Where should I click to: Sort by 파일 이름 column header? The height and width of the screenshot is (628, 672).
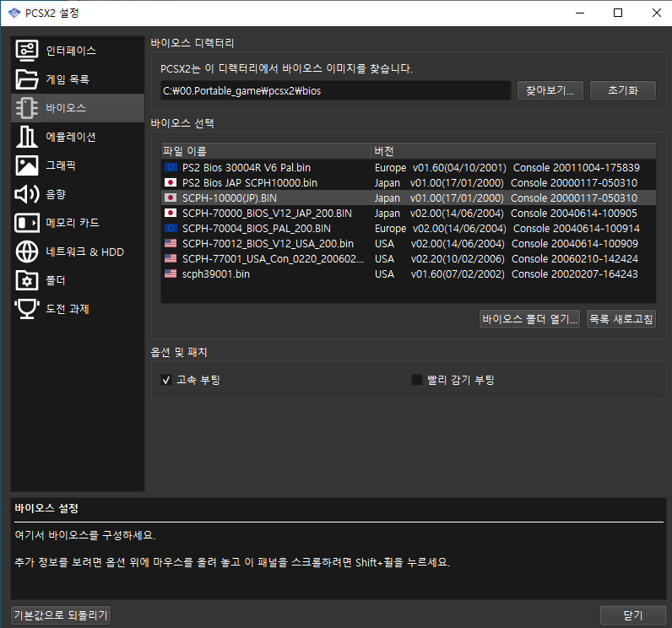[x=266, y=151]
